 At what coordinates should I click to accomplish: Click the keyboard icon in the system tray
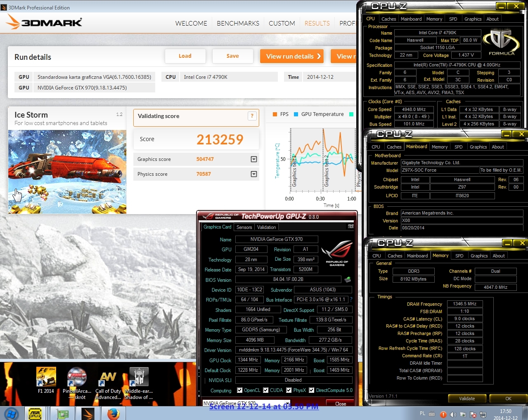[x=432, y=414]
